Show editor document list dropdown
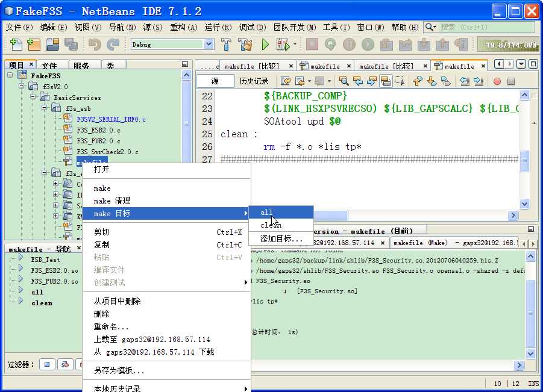543x392 pixels. point(521,64)
